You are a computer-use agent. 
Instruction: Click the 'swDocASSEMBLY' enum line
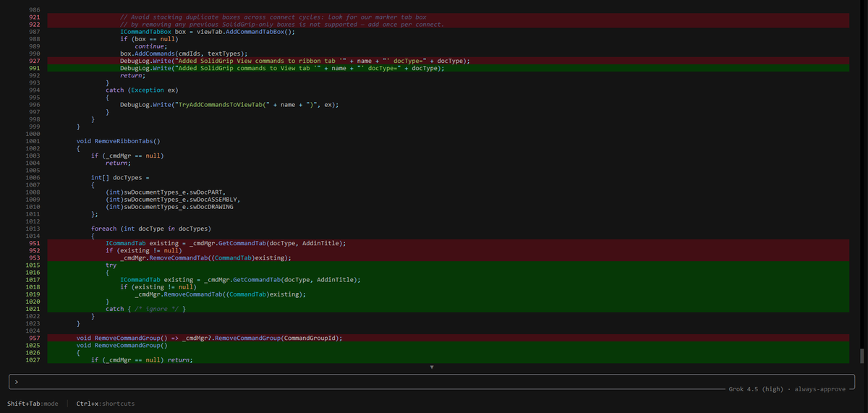(173, 199)
